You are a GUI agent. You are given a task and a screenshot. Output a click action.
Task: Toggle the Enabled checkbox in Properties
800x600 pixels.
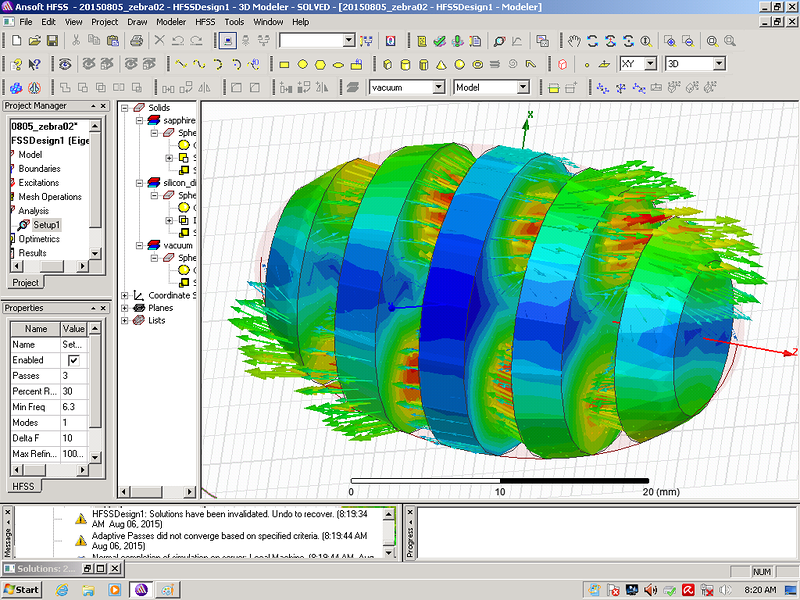[73, 360]
